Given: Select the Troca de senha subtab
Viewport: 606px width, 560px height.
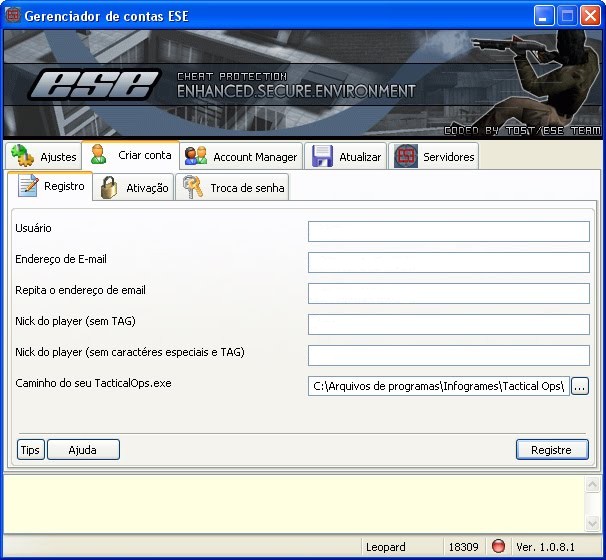Looking at the screenshot, I should 246,188.
